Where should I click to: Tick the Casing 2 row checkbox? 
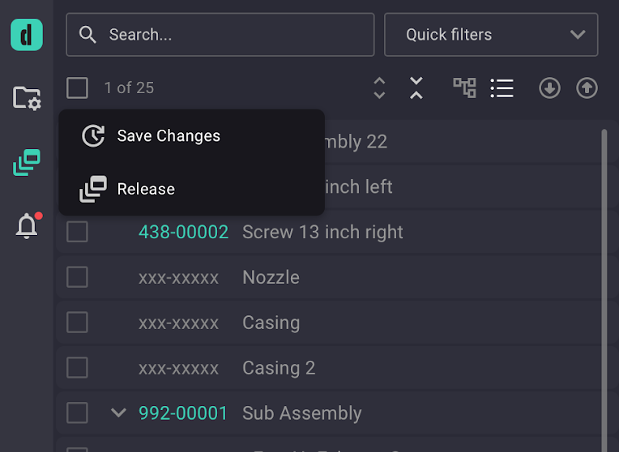(x=77, y=368)
